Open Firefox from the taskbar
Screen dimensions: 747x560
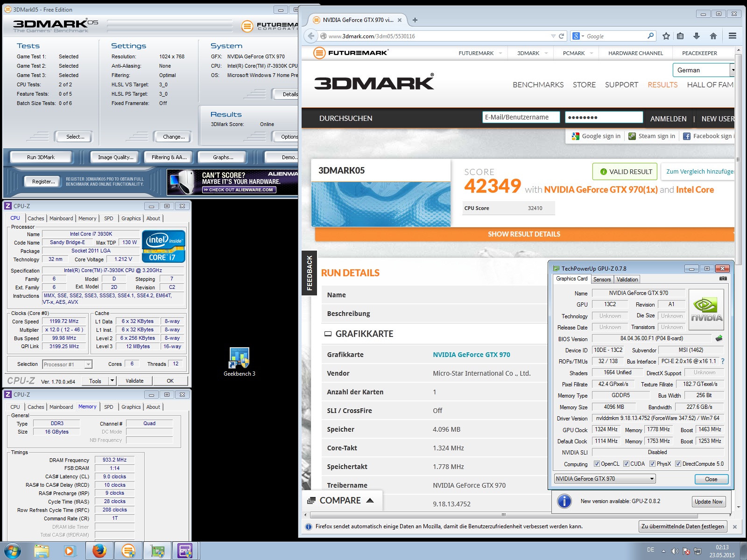[99, 551]
